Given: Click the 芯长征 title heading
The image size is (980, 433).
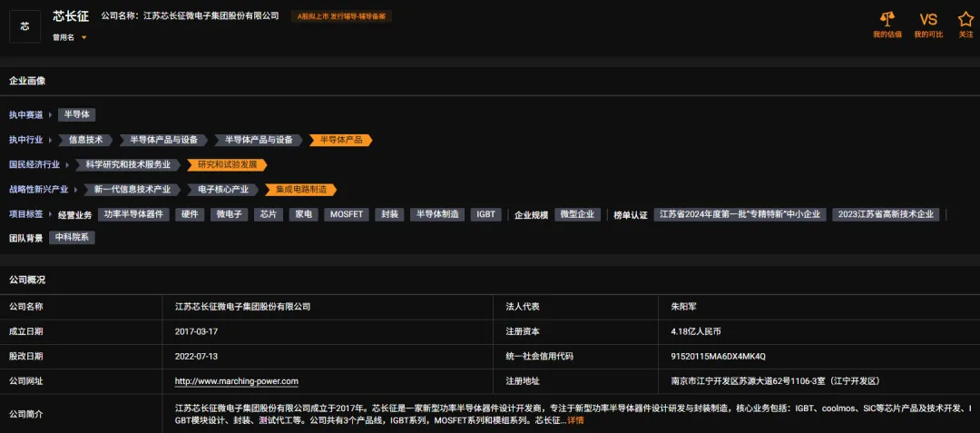Looking at the screenshot, I should [x=72, y=16].
